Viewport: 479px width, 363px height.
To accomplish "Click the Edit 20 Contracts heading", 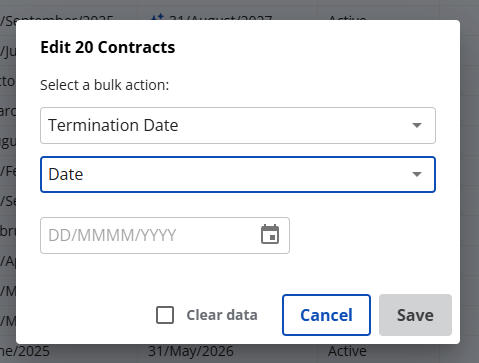I will [108, 47].
